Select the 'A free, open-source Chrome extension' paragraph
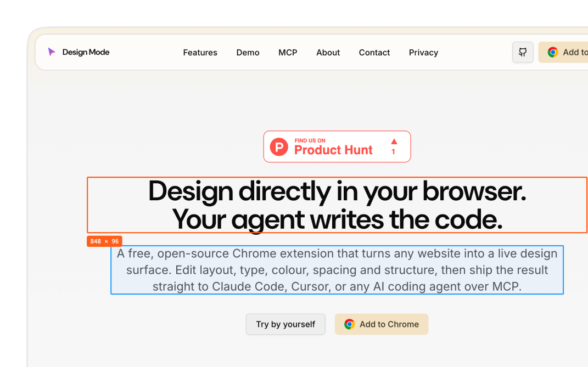This screenshot has width=588, height=367. 337,270
